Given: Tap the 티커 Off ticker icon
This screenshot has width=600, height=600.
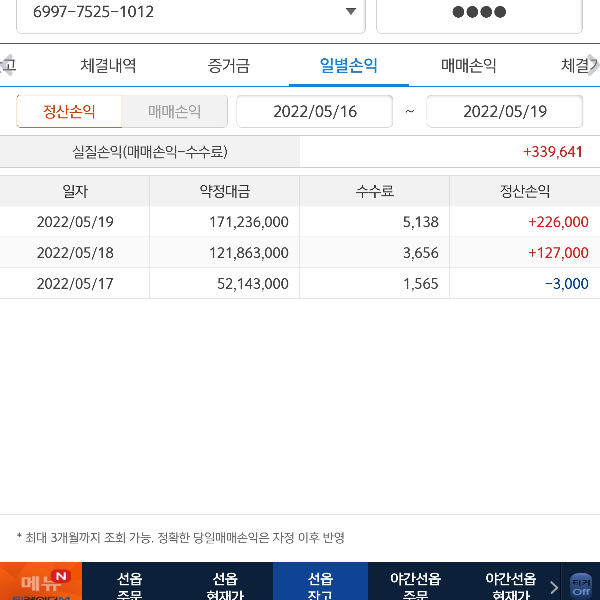Looking at the screenshot, I should (581, 585).
